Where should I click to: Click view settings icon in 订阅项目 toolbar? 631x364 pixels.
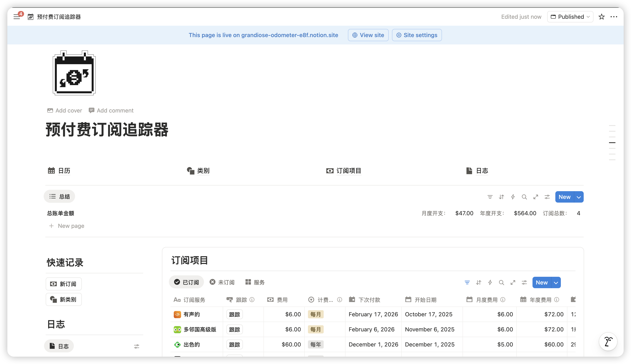coord(524,282)
